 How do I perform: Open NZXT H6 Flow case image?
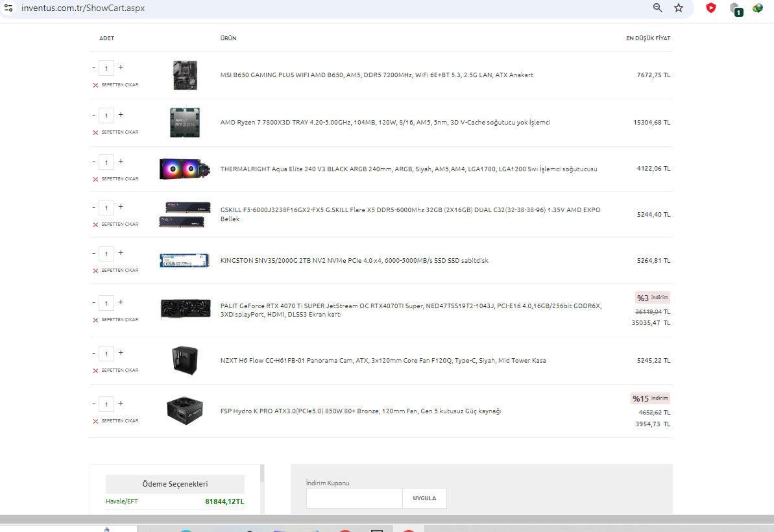point(185,360)
